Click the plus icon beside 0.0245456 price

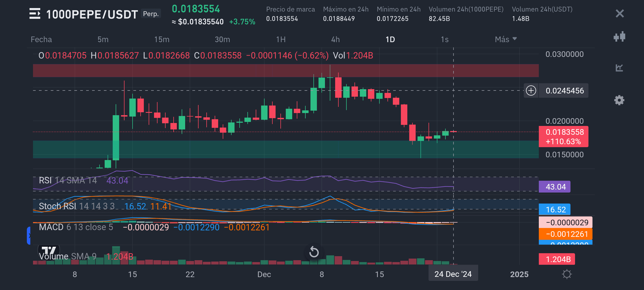531,90
